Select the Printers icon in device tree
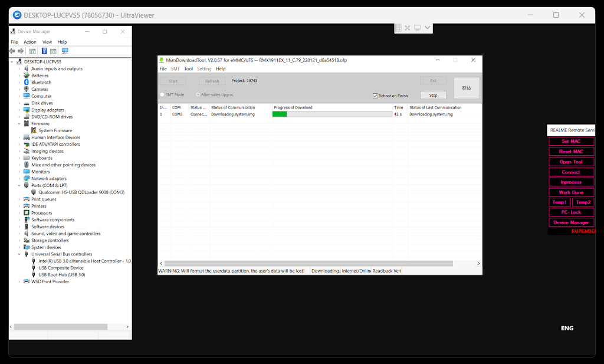Image resolution: width=604 pixels, height=364 pixels. (26, 206)
